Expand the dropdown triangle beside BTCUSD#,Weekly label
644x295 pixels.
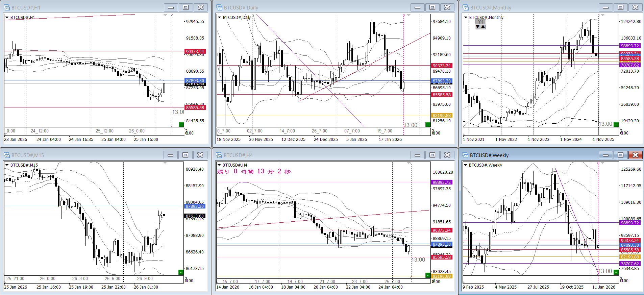tap(466, 165)
